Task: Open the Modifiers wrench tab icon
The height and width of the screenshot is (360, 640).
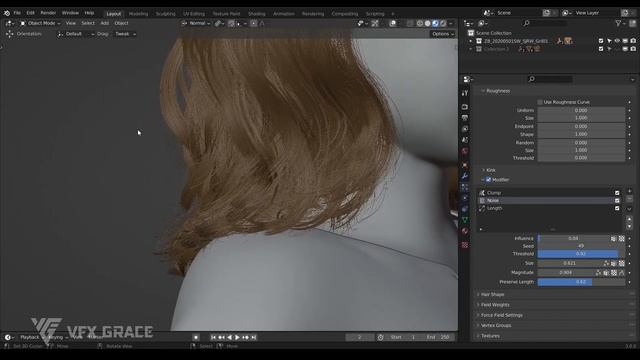Action: (464, 176)
